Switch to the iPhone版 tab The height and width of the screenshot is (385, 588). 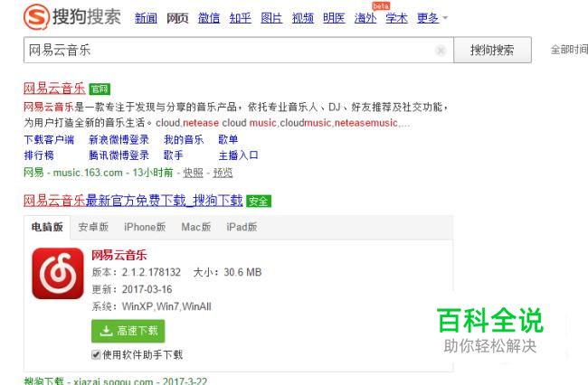(x=145, y=227)
